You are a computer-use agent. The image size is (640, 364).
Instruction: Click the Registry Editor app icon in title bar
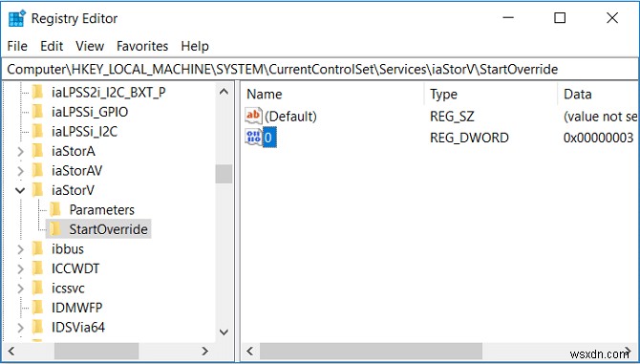(x=17, y=18)
